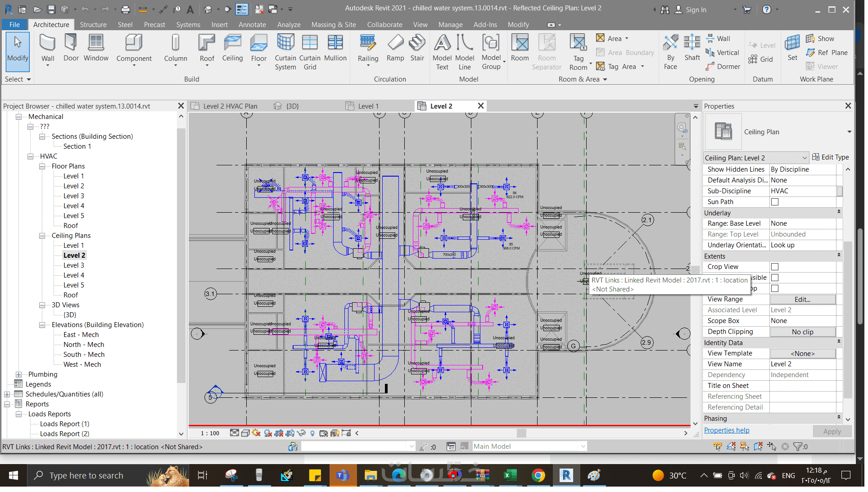
Task: Open the Properties help link
Action: coord(727,431)
